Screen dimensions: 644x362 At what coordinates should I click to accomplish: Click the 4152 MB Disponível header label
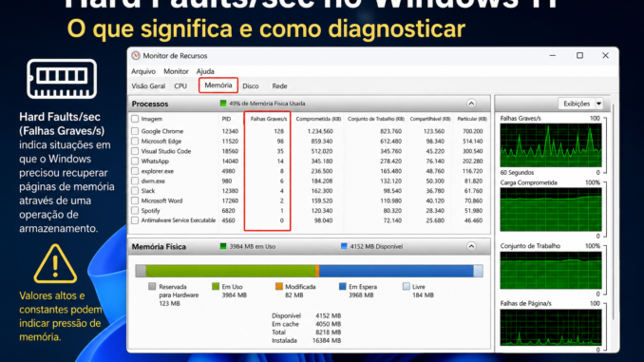(376, 246)
